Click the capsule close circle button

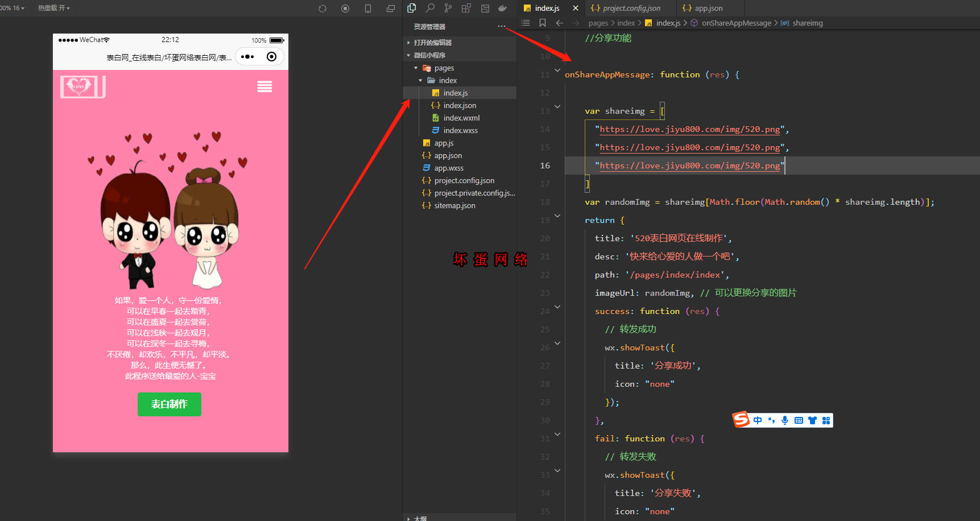pos(272,56)
